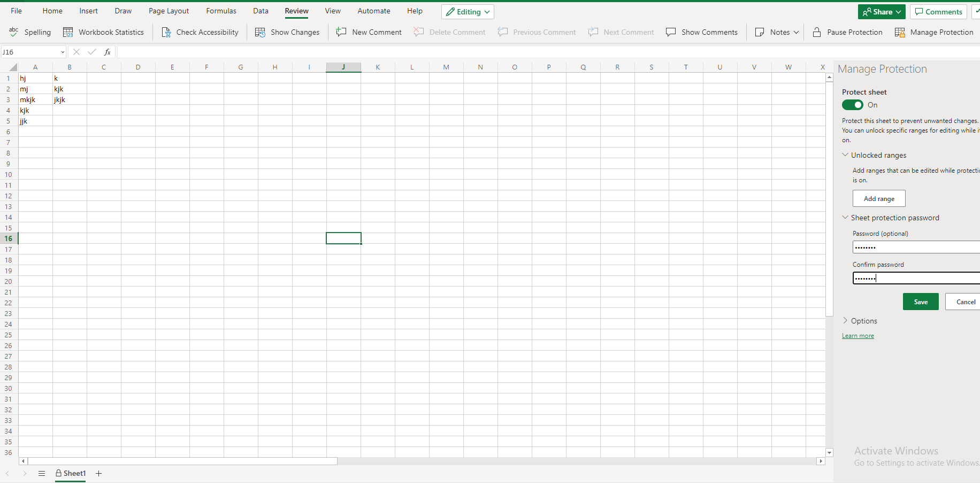Click the Share button
Viewport: 980px width, 486px height.
(882, 12)
